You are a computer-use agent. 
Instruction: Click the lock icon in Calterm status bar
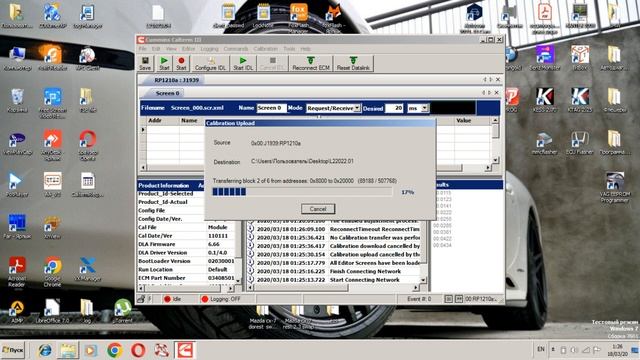pos(141,299)
